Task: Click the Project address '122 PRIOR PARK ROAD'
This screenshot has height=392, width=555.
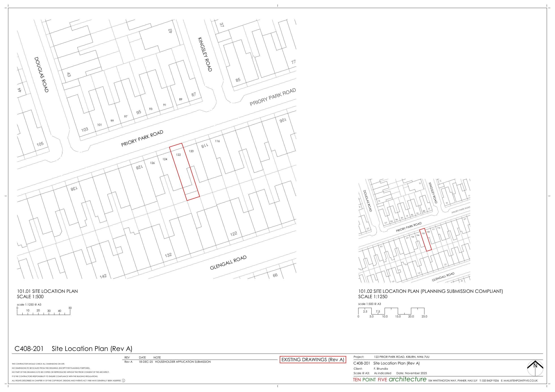Action: pyautogui.click(x=402, y=357)
